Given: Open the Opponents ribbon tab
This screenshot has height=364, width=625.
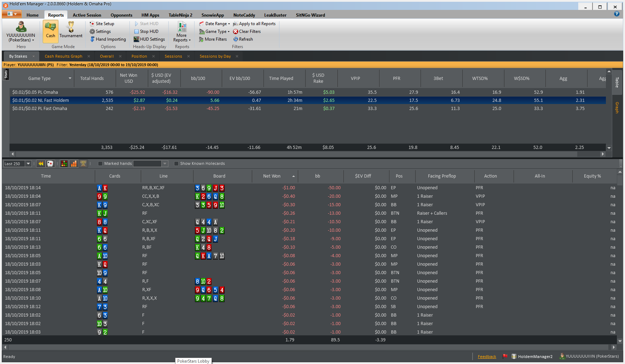Looking at the screenshot, I should coord(121,15).
